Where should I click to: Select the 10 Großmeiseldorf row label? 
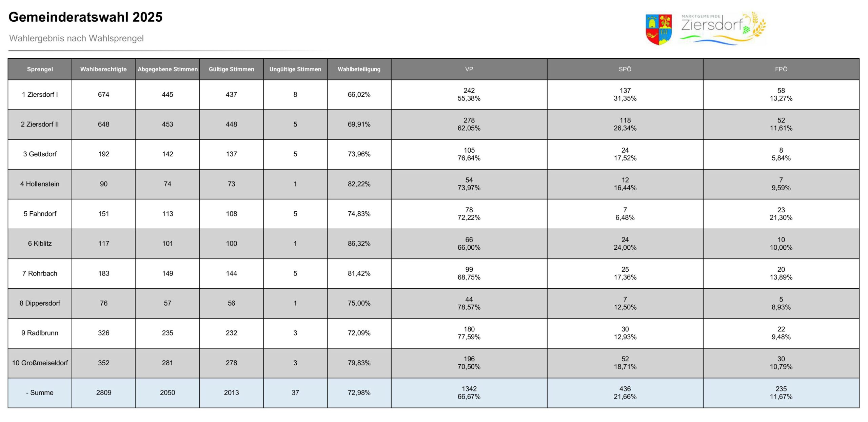click(x=40, y=363)
